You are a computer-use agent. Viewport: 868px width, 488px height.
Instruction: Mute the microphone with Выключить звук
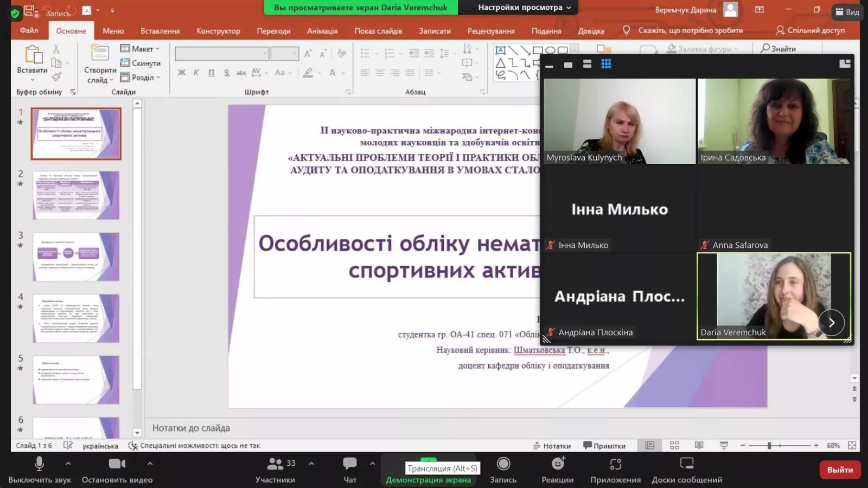click(x=39, y=470)
